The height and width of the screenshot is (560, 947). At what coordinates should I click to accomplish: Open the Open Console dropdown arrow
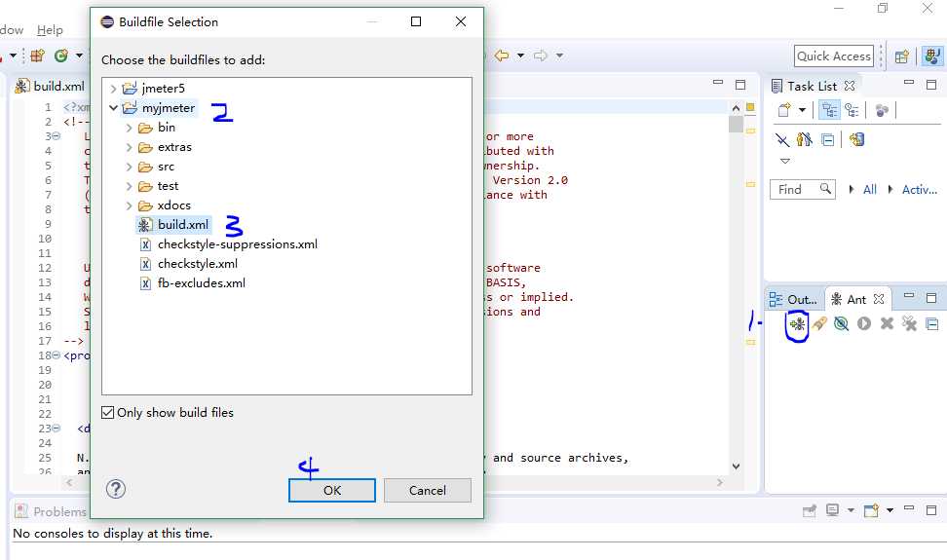click(x=890, y=510)
